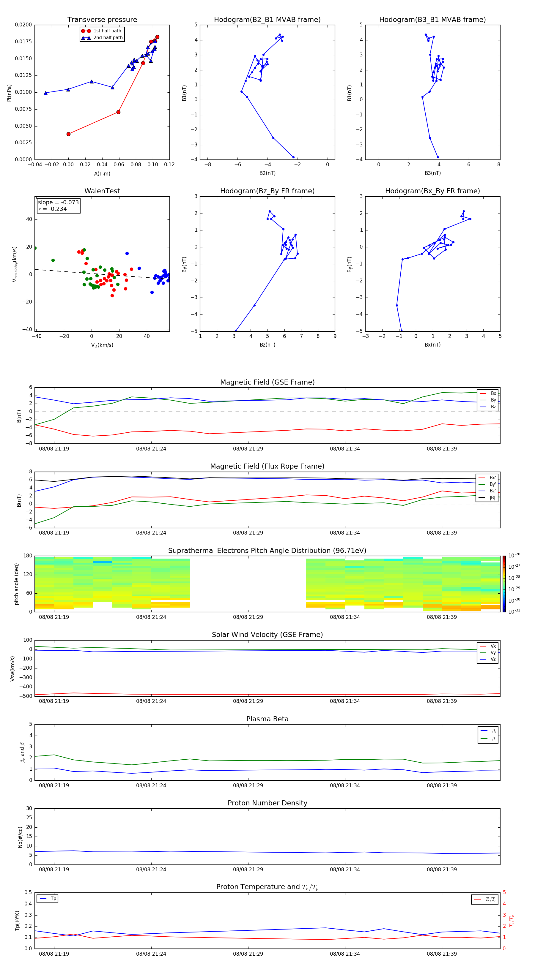The image size is (535, 980).
Task: Click the white data gap in the pitch angle spectrogram
Action: pos(248,584)
